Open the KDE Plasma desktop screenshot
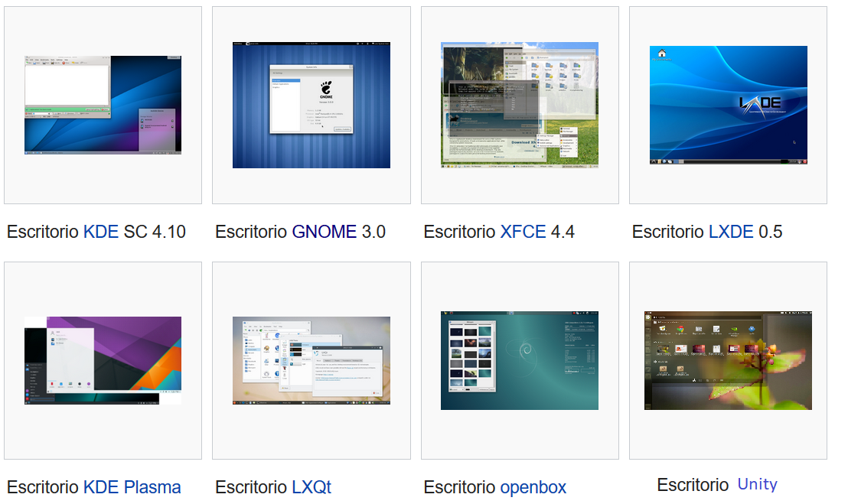 [x=103, y=360]
